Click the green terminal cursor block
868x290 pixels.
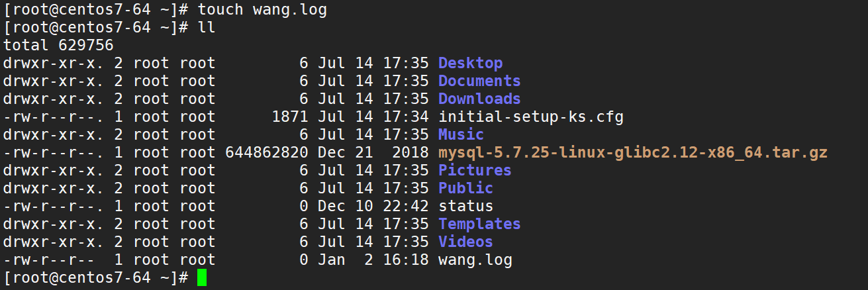click(202, 278)
